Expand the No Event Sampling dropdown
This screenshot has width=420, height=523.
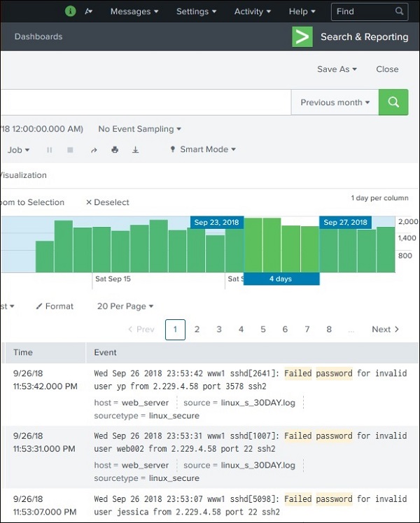tap(139, 129)
